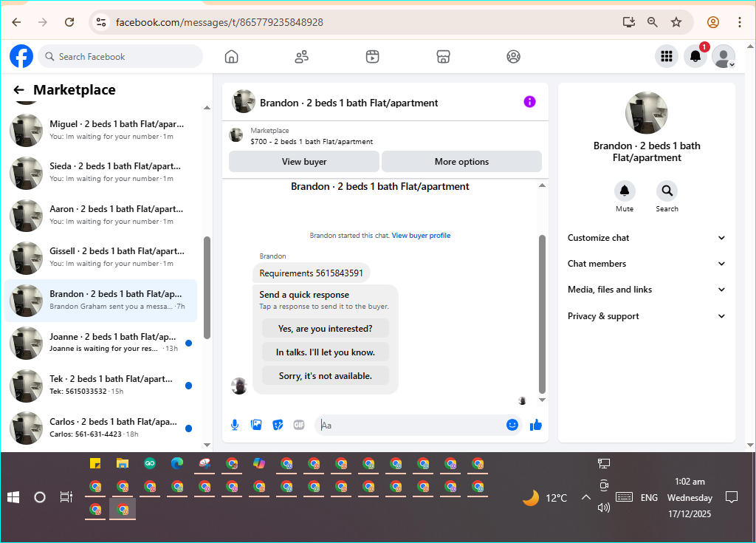
Task: Click the ENG language indicator
Action: click(649, 498)
